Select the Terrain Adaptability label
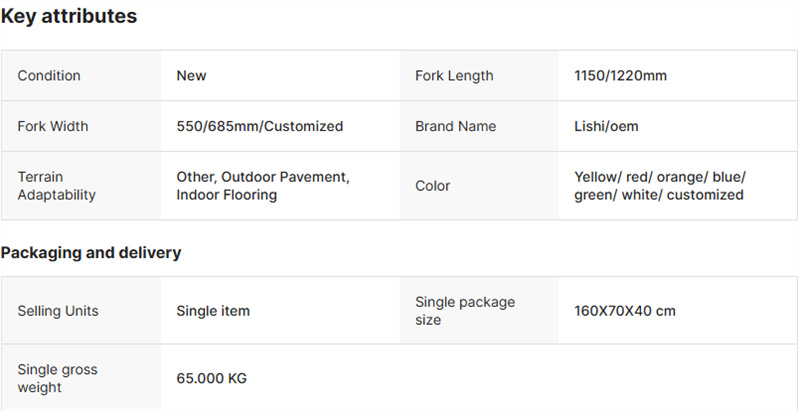 [57, 186]
